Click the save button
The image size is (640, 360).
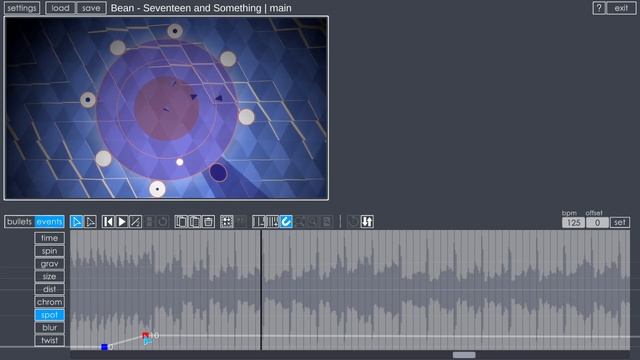[x=91, y=8]
